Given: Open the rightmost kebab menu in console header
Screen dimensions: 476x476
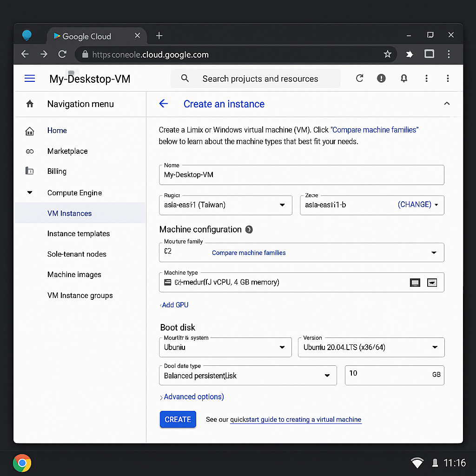Looking at the screenshot, I should (x=448, y=78).
